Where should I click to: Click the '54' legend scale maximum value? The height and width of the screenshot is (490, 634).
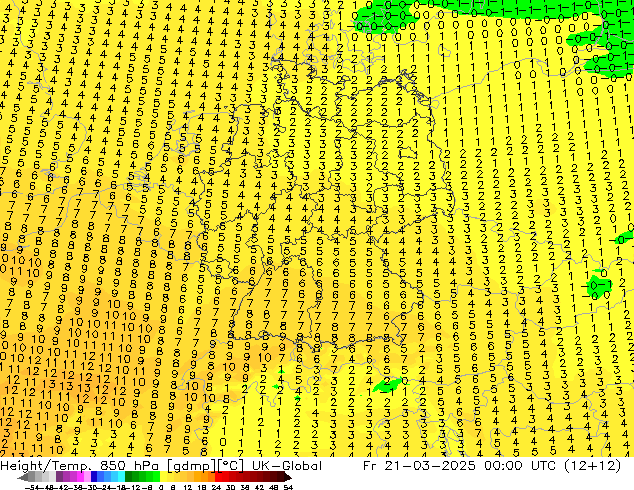point(288,487)
